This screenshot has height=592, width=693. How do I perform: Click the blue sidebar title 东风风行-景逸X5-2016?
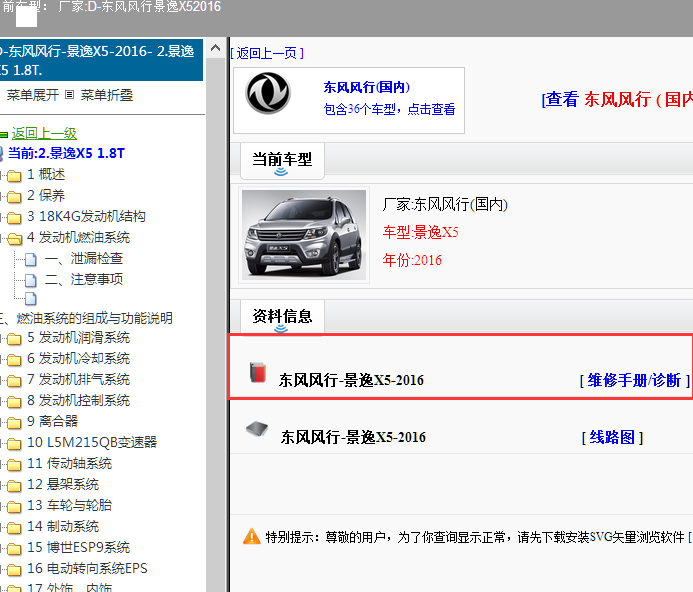click(x=101, y=60)
